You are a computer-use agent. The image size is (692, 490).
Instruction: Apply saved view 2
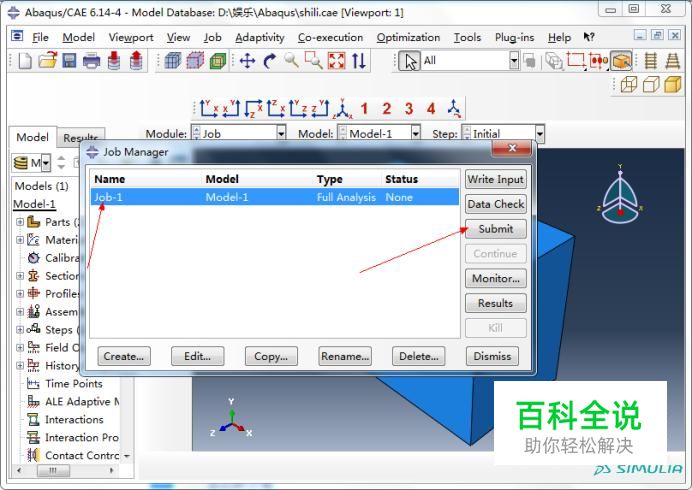(x=387, y=109)
